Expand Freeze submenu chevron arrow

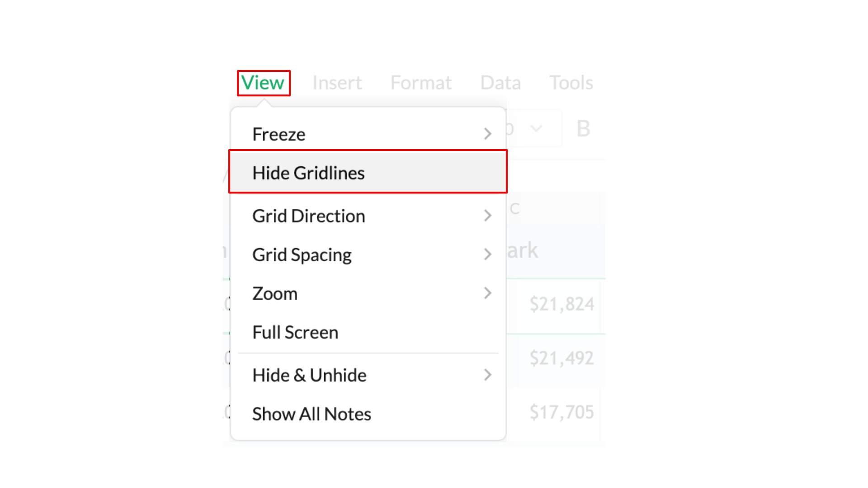pos(487,134)
